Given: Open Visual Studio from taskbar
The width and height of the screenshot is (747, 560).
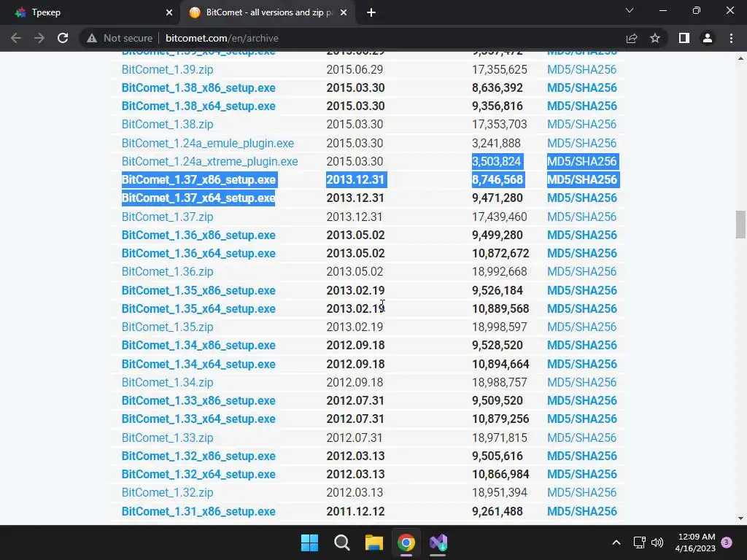Looking at the screenshot, I should (x=438, y=542).
